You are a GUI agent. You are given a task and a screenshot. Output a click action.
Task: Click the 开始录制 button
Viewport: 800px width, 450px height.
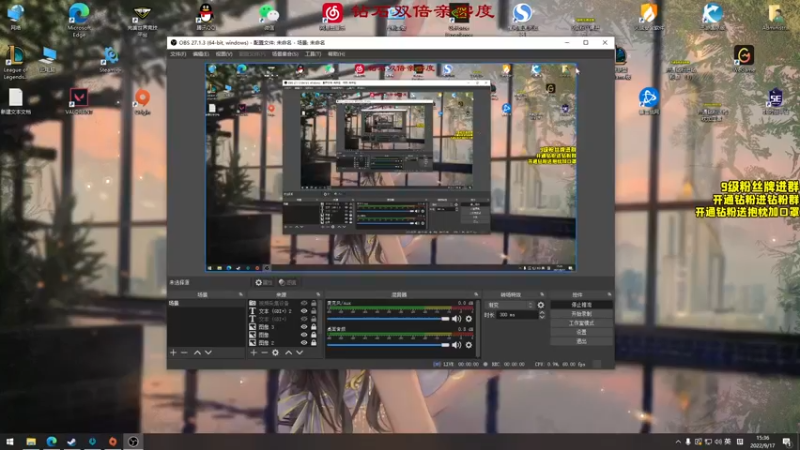(581, 313)
